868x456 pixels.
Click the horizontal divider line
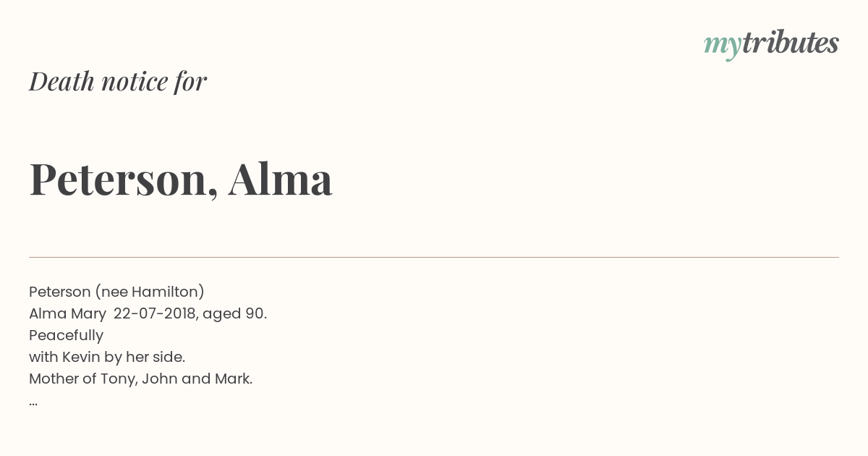click(x=434, y=257)
